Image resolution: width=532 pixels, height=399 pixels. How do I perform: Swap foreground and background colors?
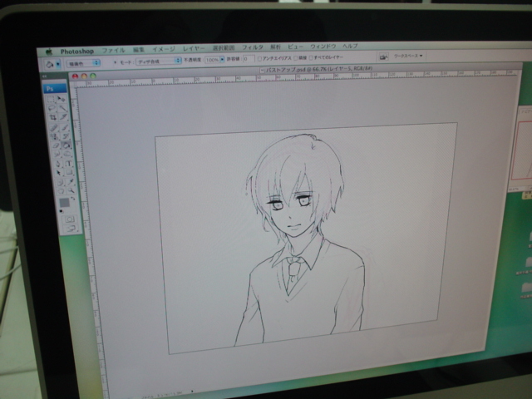(x=73, y=198)
